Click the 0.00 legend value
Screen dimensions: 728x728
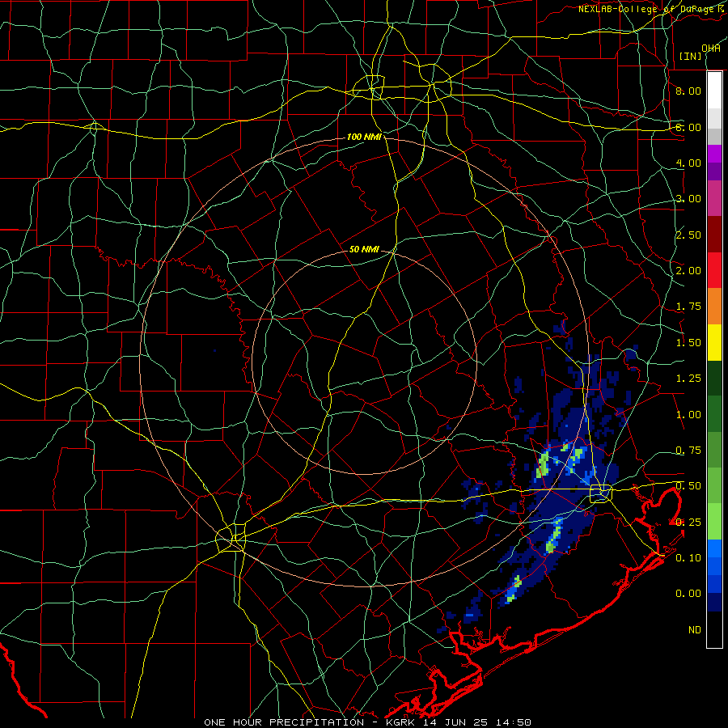[x=688, y=594]
